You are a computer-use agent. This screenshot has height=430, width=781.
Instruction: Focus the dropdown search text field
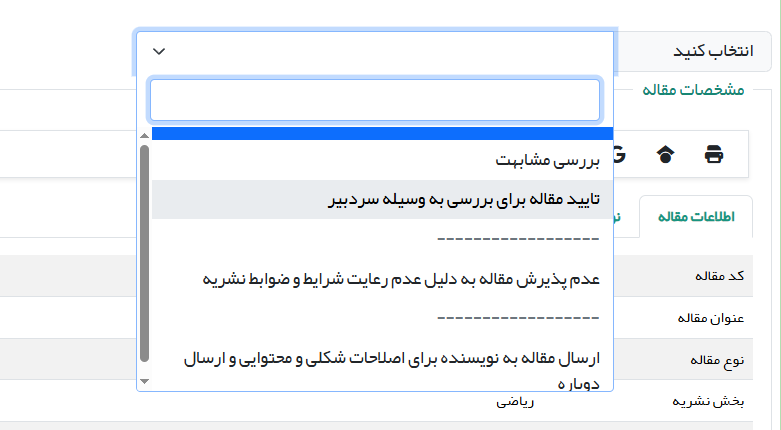pyautogui.click(x=374, y=100)
